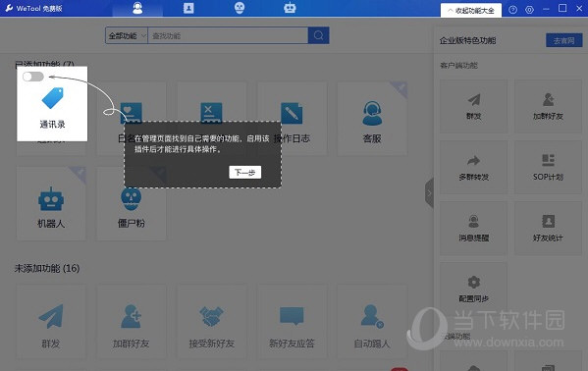588x371 pixels.
Task: Click the 下一步 button in the guide
Action: pos(244,172)
